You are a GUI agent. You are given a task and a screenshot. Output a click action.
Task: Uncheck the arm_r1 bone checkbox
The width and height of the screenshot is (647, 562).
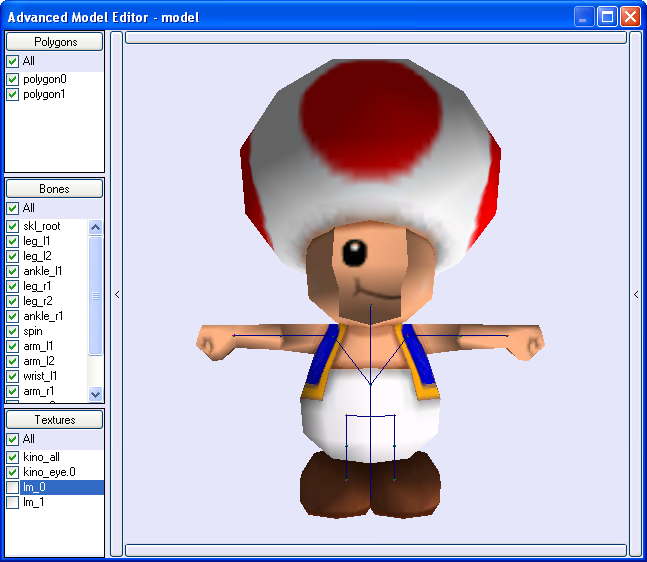(x=12, y=391)
